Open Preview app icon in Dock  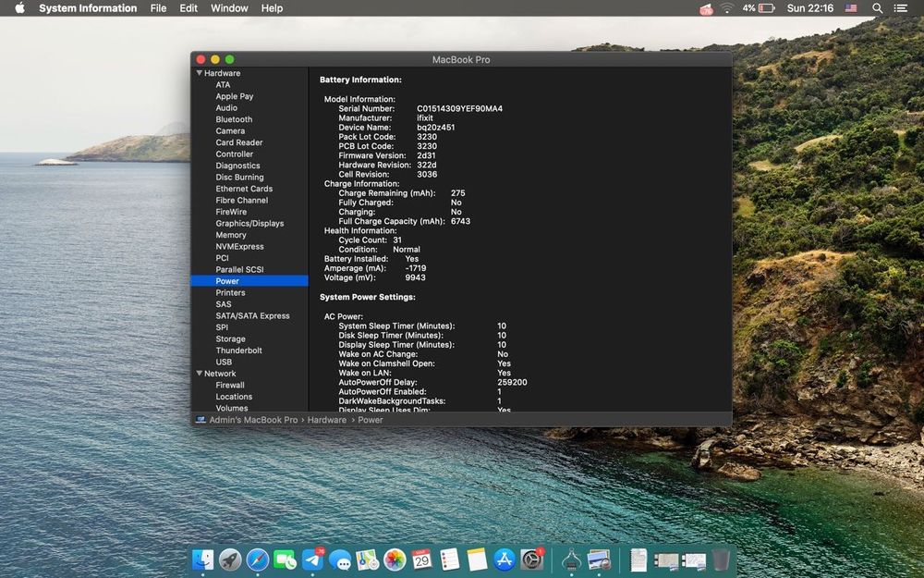599,560
